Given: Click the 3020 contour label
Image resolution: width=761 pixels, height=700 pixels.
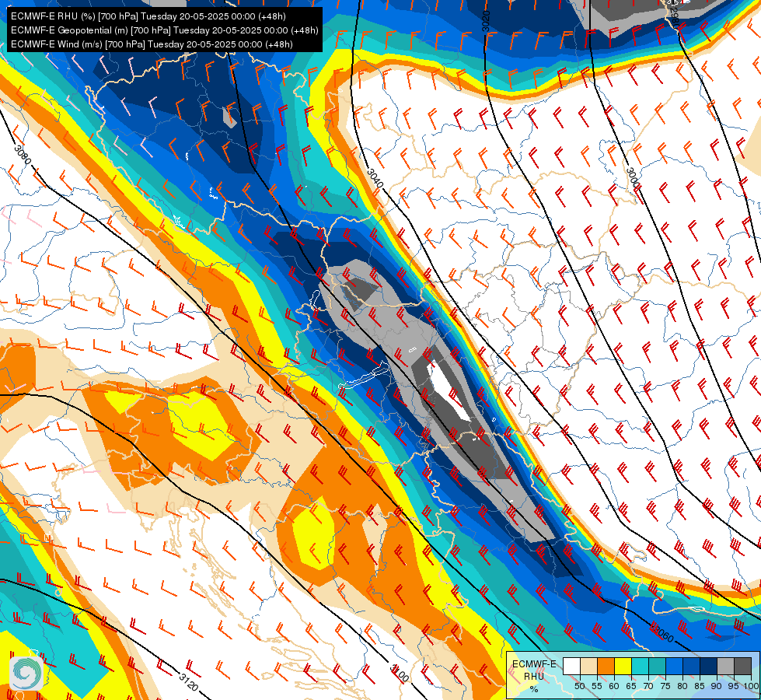Looking at the screenshot, I should point(486,21).
